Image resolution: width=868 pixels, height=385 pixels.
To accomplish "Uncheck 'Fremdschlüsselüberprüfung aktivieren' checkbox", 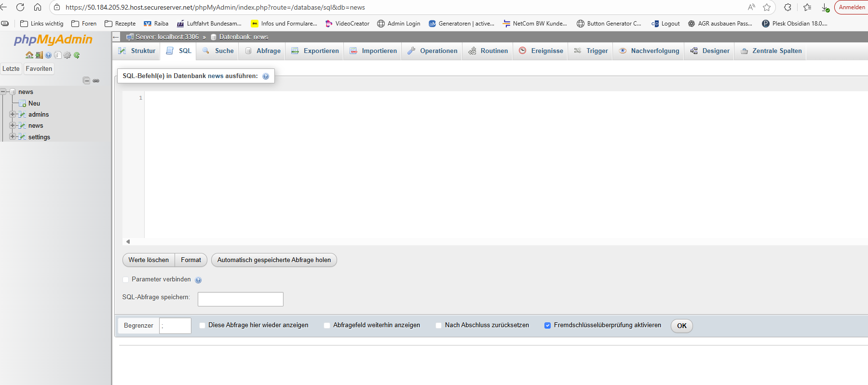I will [548, 326].
